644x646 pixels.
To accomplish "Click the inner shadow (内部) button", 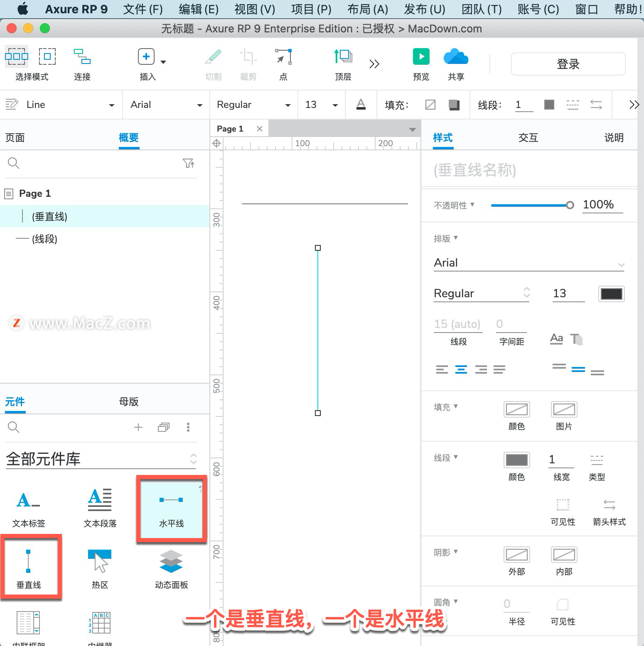I will tap(564, 555).
